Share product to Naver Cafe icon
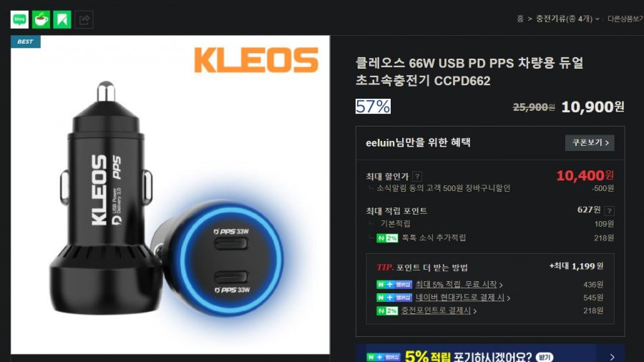This screenshot has height=362, width=644. [x=41, y=19]
